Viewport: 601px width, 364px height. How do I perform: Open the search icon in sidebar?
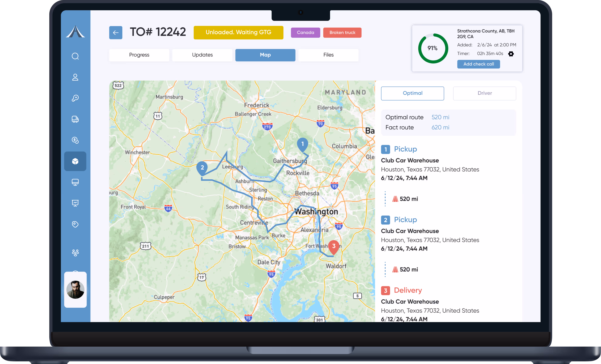point(75,56)
